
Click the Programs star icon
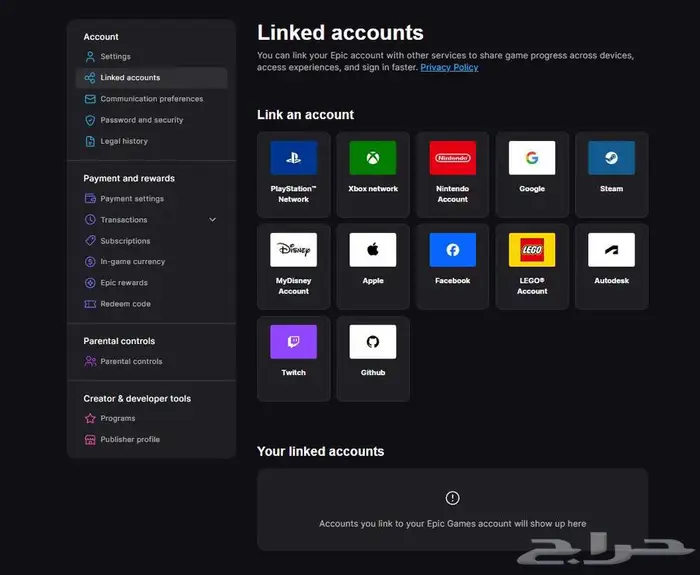pos(90,418)
